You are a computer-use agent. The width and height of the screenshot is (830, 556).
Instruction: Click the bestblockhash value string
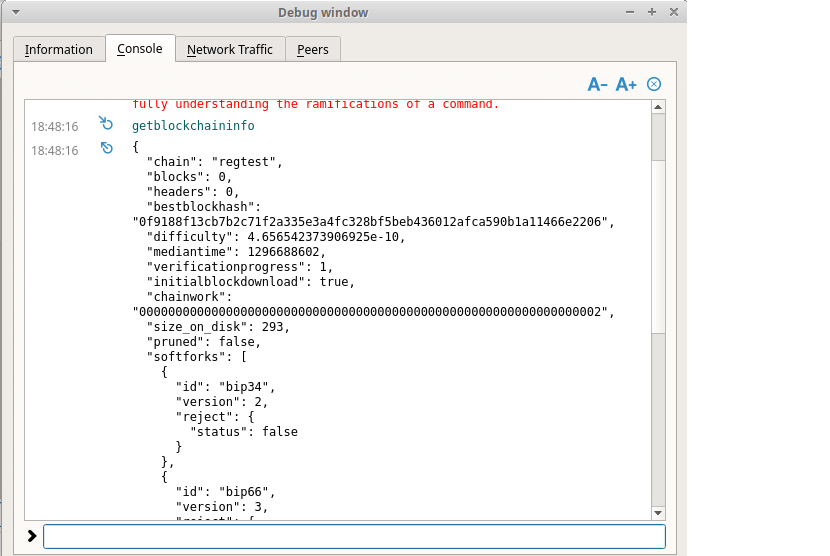pyautogui.click(x=374, y=221)
